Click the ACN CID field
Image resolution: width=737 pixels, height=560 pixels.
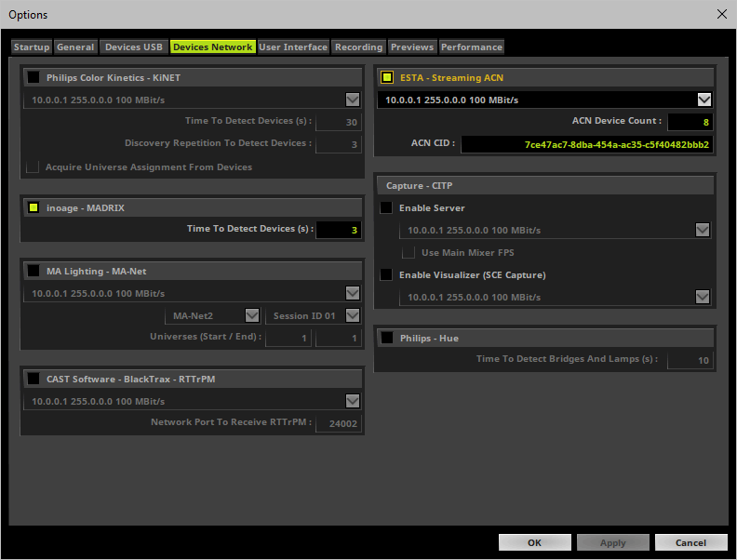coord(586,144)
